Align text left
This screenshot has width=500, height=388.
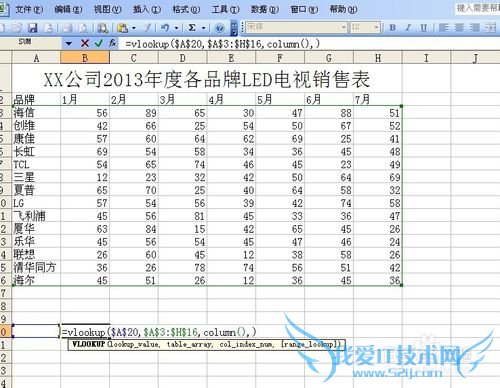(443, 28)
